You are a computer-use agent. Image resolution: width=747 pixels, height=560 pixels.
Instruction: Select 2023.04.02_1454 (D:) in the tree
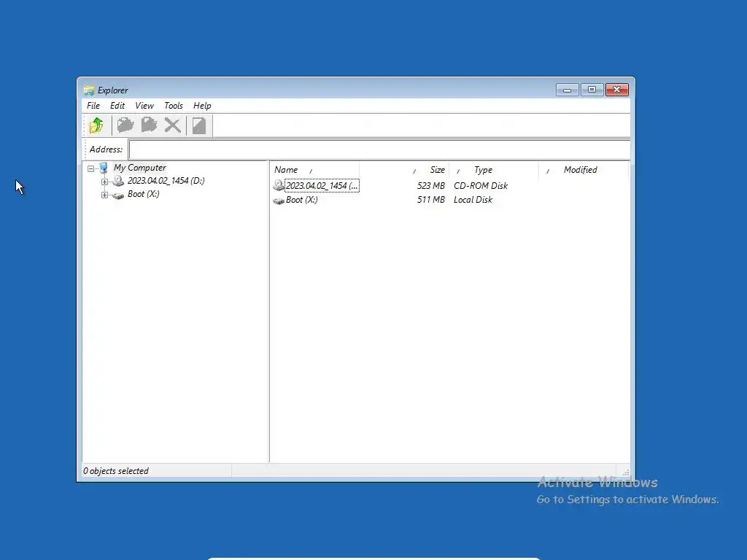(x=166, y=181)
